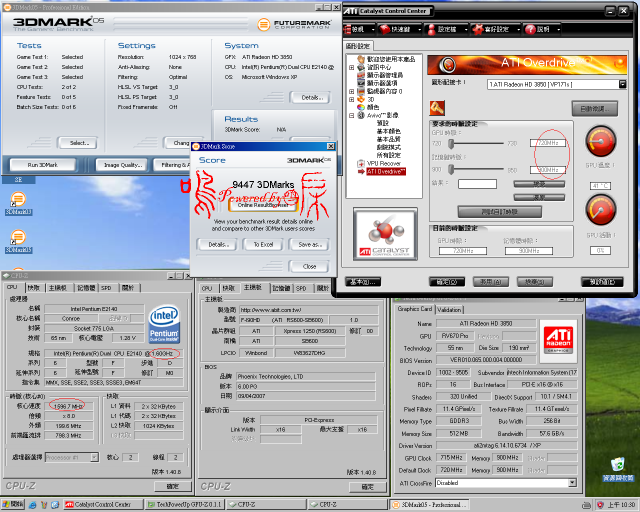The image size is (640, 512).
Task: Select the welcome hand icon tree entry
Action: click(361, 59)
